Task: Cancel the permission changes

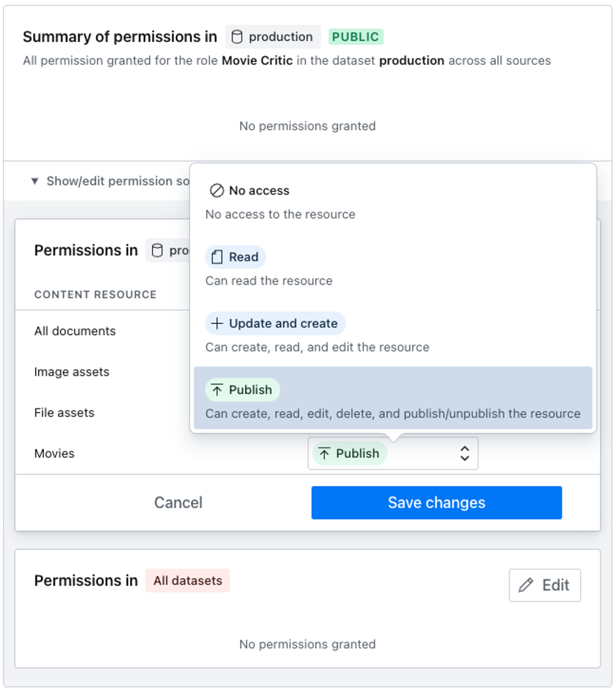Action: point(178,502)
